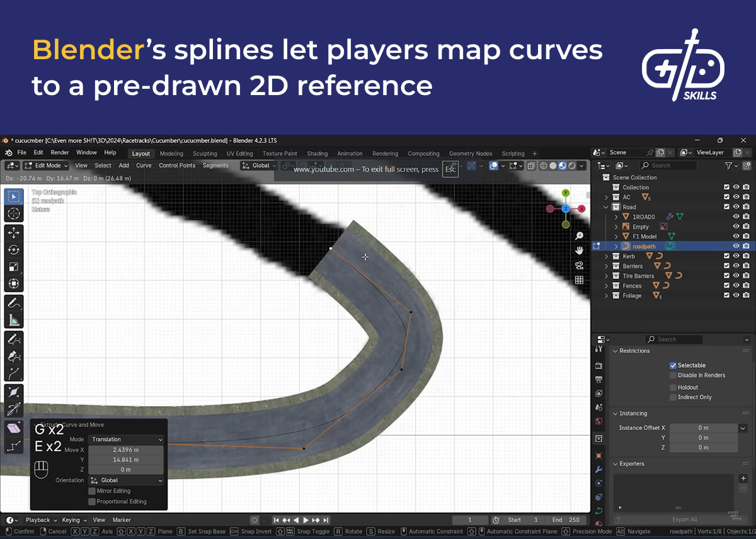This screenshot has height=539, width=756.
Task: Click auto keying record button
Action: coord(255,520)
